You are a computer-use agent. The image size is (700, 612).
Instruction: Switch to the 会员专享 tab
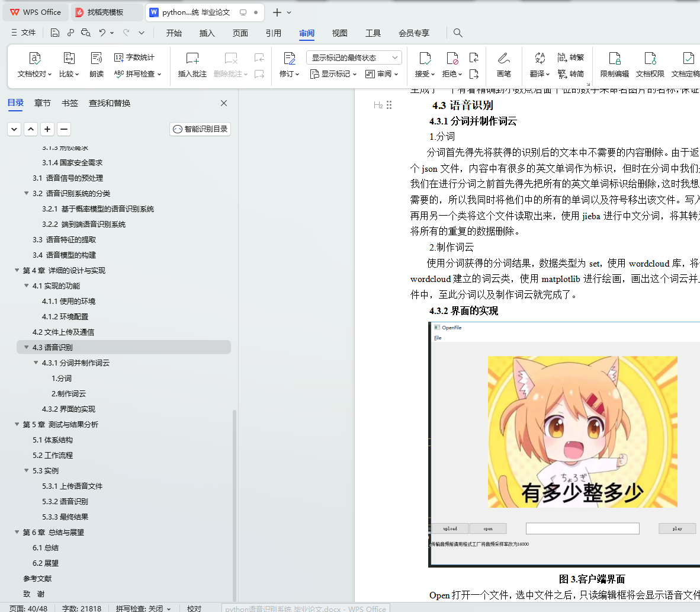pos(414,33)
